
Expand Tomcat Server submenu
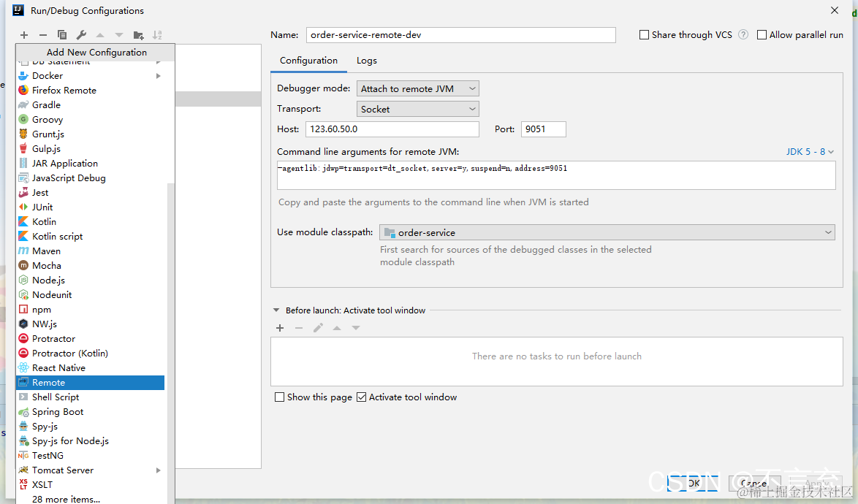[158, 470]
